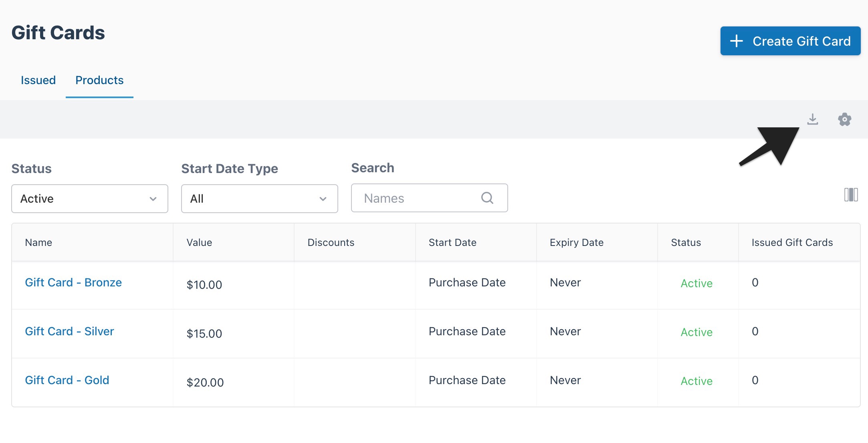The height and width of the screenshot is (443, 868).
Task: Click the plus icon on Create Gift Card
Action: 736,41
